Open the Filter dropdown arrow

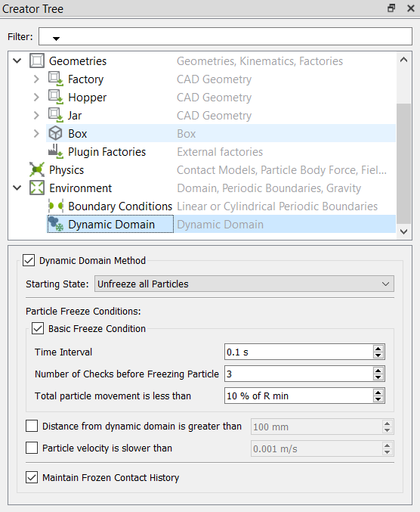(56, 39)
